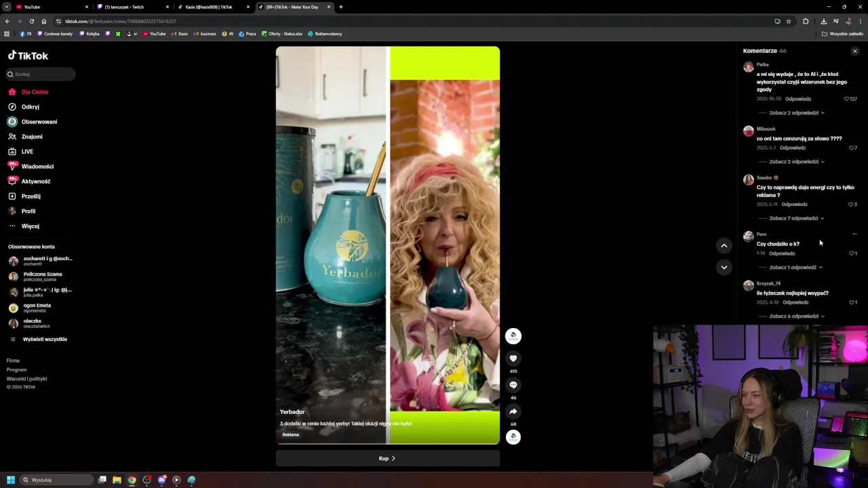Open File Explorer from taskbar

pos(117,480)
